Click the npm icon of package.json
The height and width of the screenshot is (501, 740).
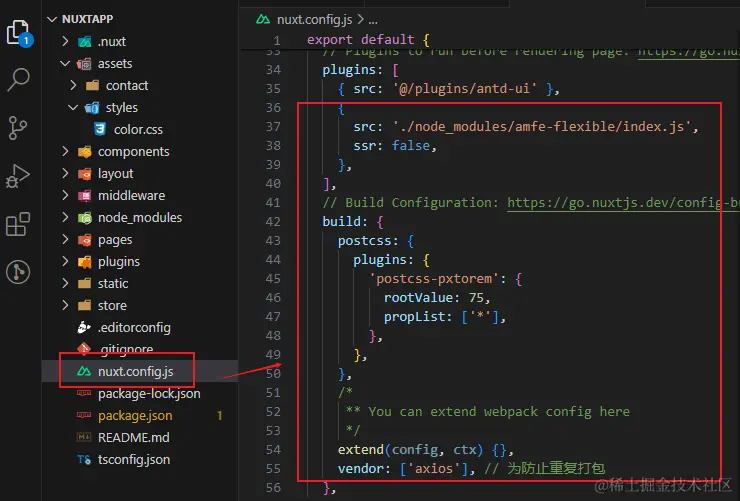coord(84,415)
